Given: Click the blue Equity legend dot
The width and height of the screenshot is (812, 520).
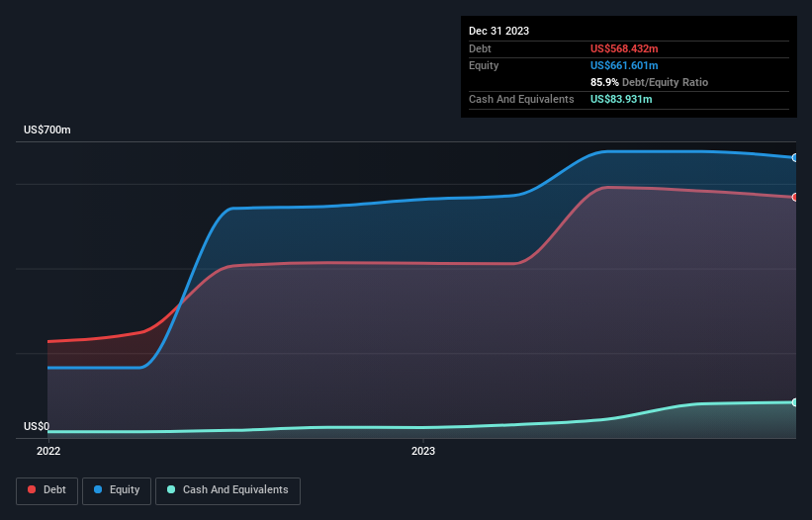Looking at the screenshot, I should (98, 489).
